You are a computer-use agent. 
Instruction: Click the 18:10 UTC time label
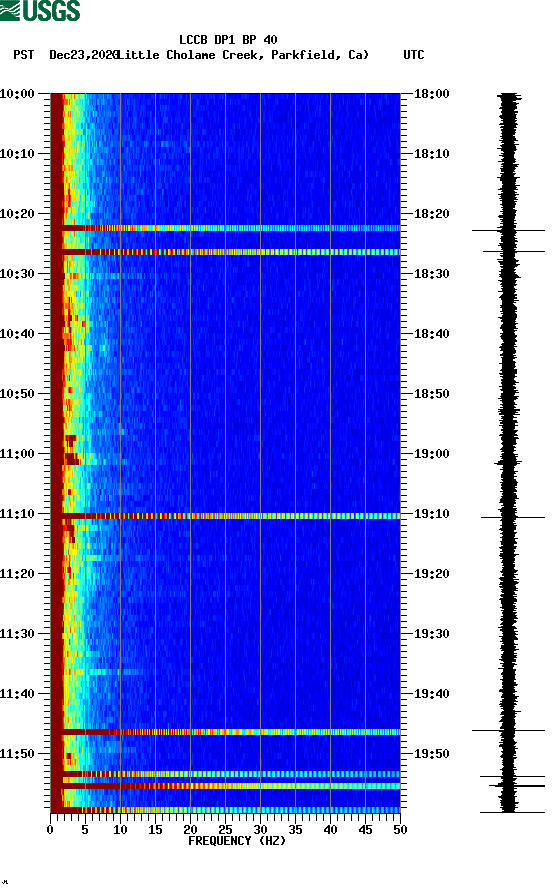[432, 154]
